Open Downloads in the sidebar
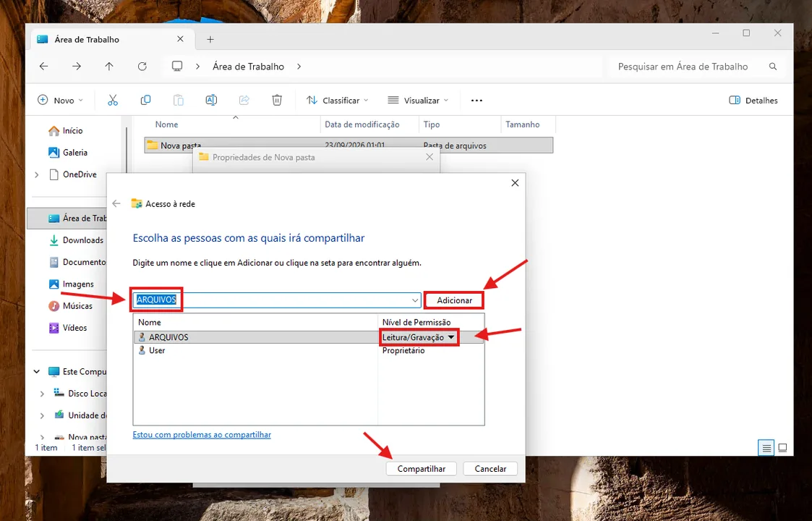The height and width of the screenshot is (521, 812). 76,240
